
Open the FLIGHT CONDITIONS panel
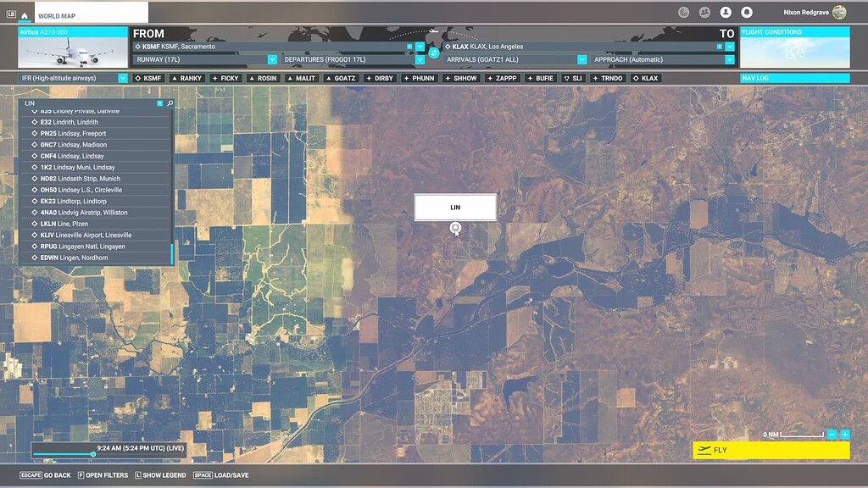tap(795, 30)
